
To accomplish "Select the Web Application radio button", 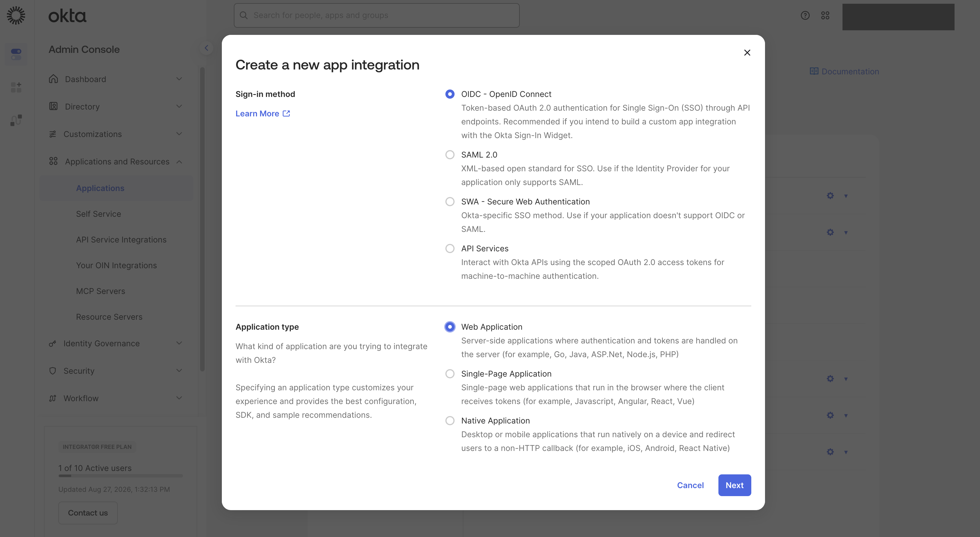I will [x=450, y=327].
